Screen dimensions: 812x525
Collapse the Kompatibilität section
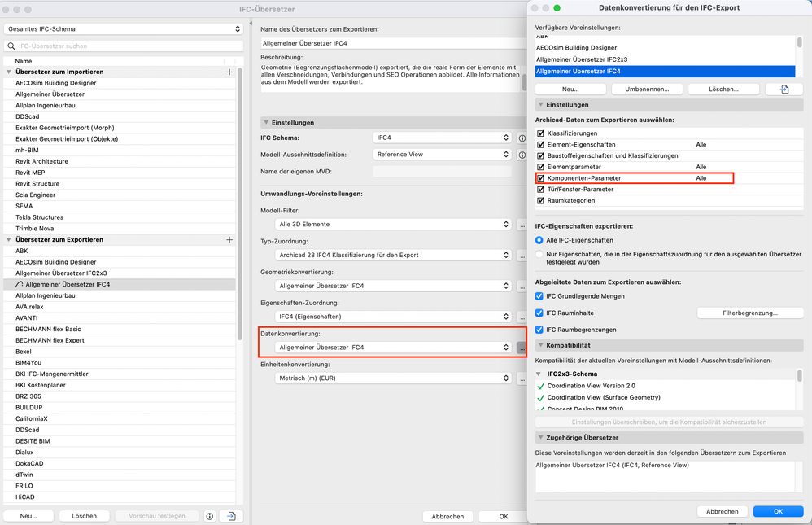tap(540, 345)
